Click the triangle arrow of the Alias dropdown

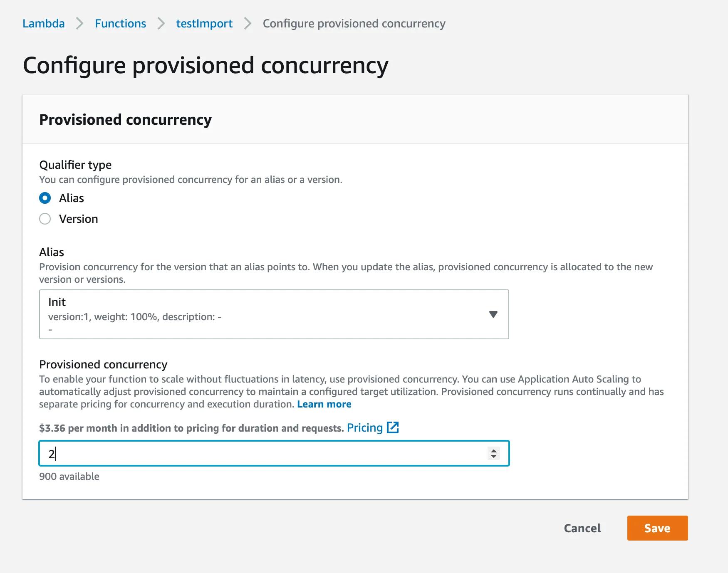[x=493, y=314]
